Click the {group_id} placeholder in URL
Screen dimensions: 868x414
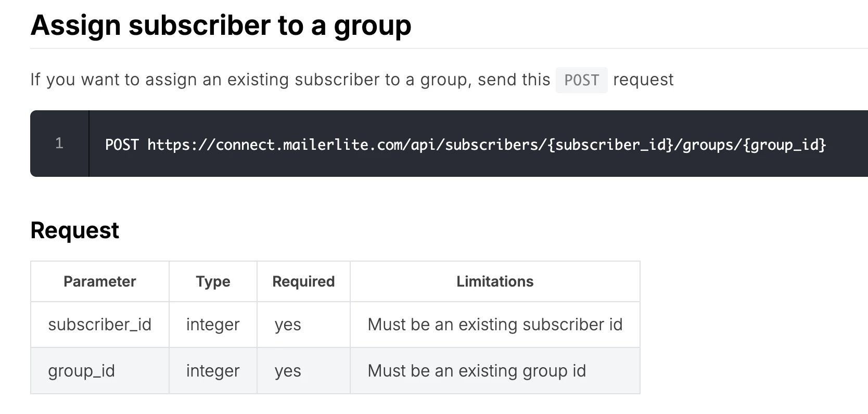point(784,144)
